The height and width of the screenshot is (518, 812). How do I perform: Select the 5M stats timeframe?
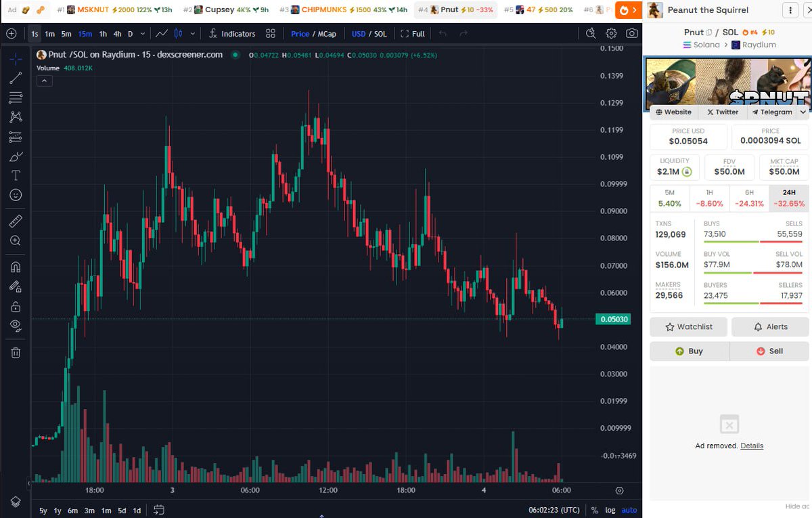(x=670, y=198)
